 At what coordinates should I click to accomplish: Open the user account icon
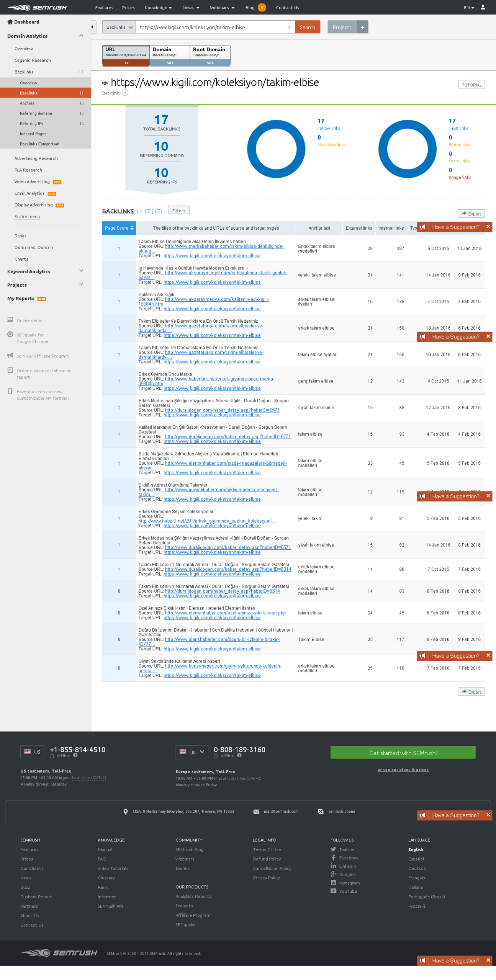(x=483, y=7)
